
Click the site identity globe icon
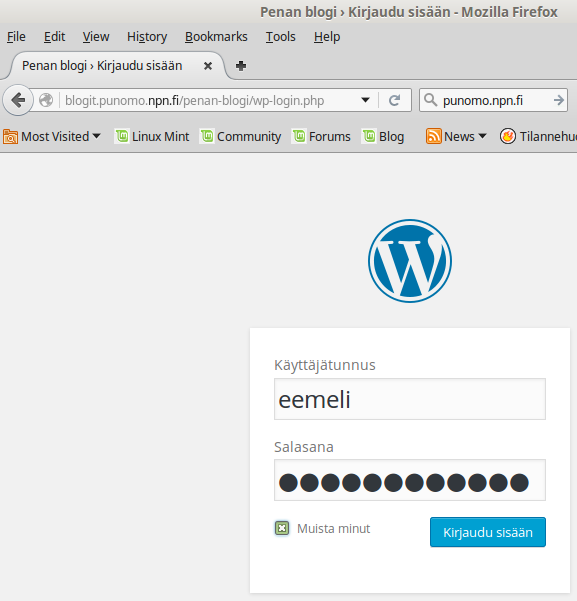coord(46,100)
